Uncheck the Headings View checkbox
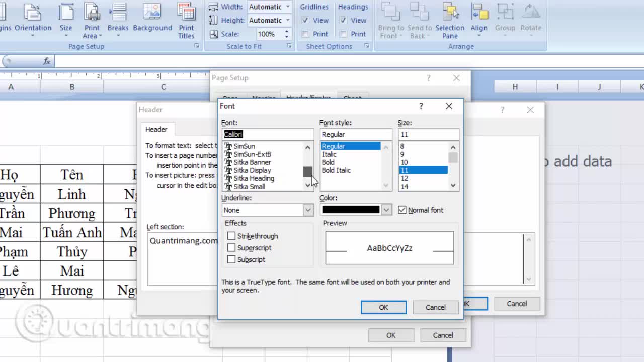644x362 pixels. [x=344, y=20]
